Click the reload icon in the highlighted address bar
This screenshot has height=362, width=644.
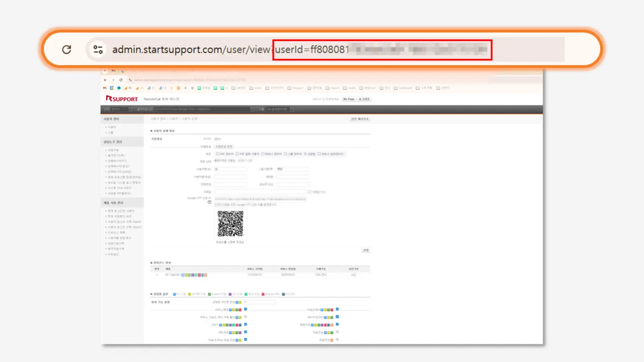[67, 49]
